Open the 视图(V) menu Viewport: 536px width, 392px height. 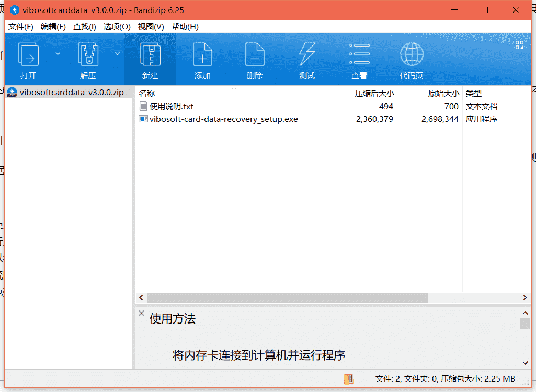151,27
